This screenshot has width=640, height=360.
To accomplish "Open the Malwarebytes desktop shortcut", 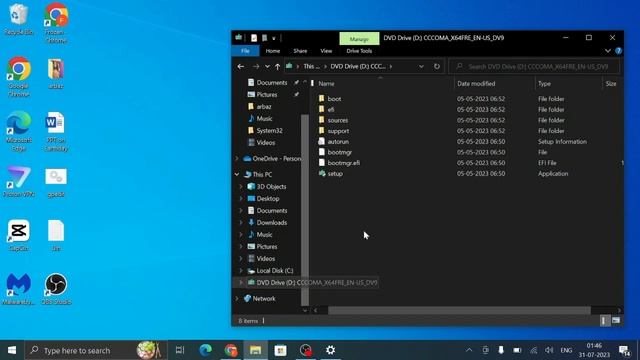I will [x=18, y=289].
